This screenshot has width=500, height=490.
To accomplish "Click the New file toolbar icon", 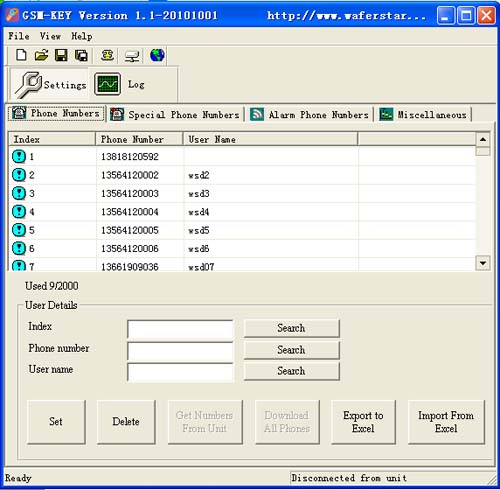I will (21, 55).
